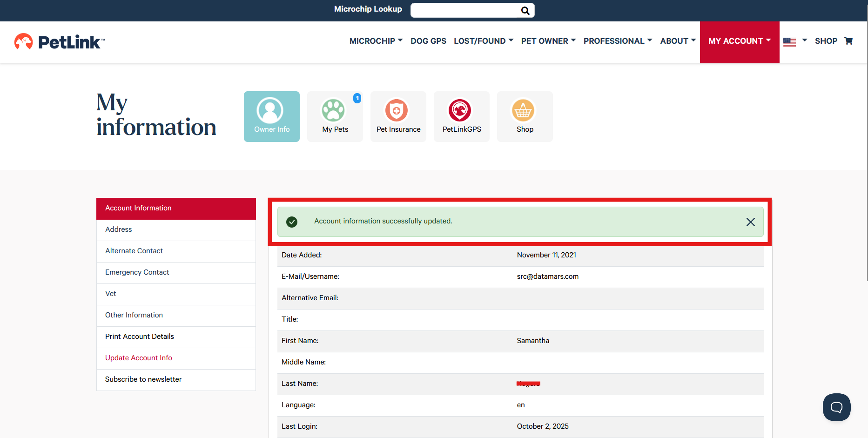
Task: Expand the ABOUT dropdown menu
Action: 678,41
